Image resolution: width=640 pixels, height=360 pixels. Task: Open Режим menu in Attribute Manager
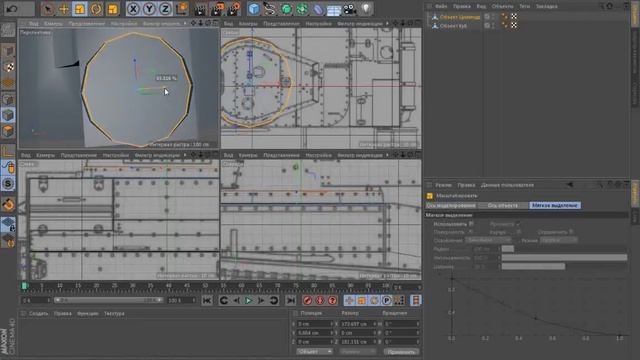(x=443, y=185)
